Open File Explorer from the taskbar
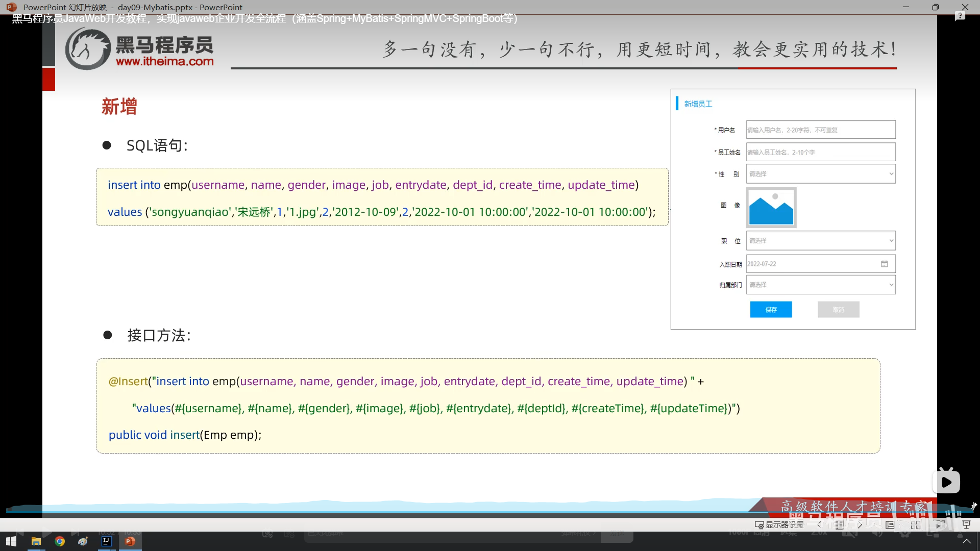 pyautogui.click(x=36, y=541)
